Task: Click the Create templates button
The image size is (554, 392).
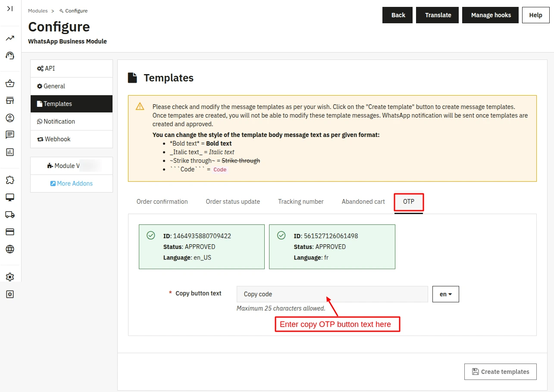Action: [x=501, y=372]
